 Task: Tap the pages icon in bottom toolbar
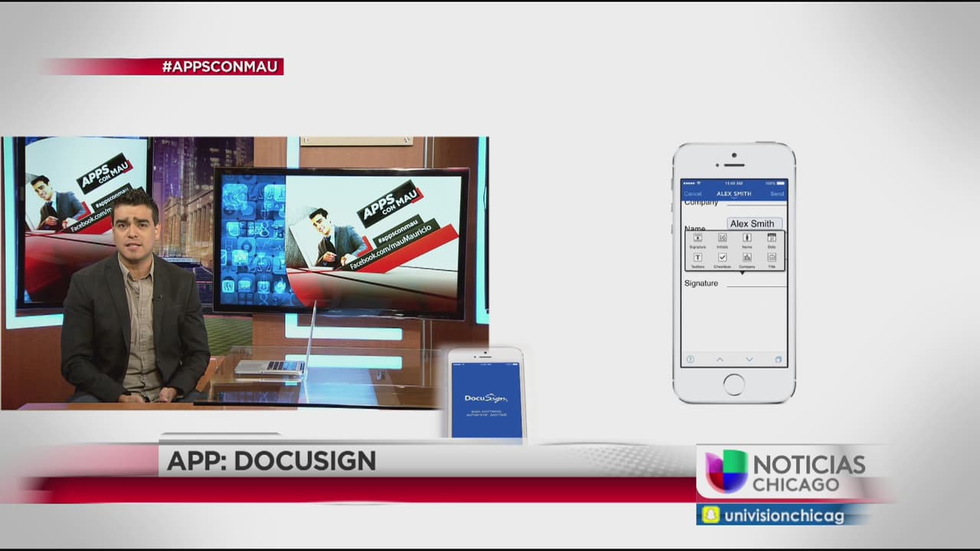pyautogui.click(x=778, y=360)
